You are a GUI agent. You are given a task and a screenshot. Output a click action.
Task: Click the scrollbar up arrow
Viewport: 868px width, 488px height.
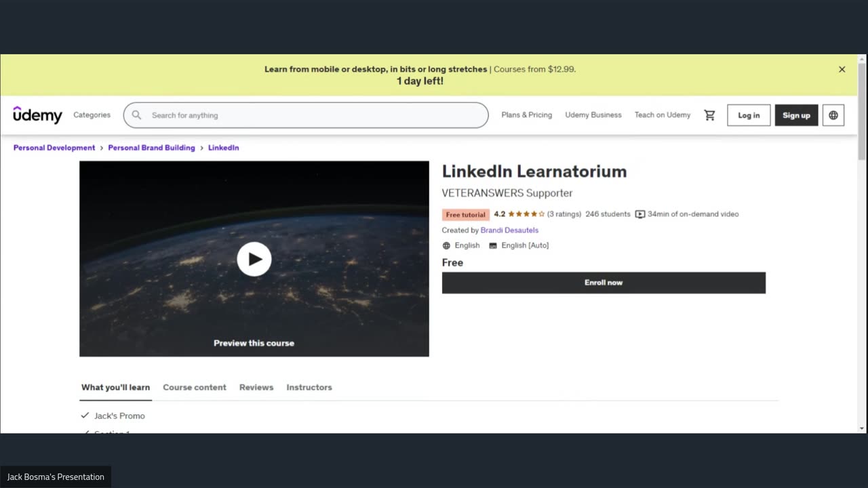(862, 58)
